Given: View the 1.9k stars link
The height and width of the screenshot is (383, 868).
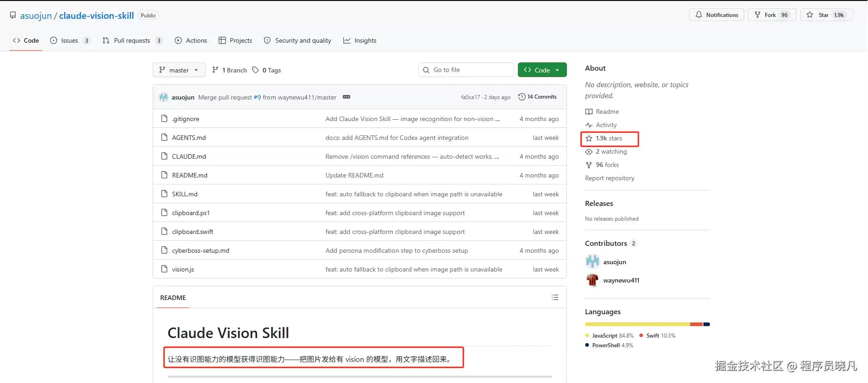Looking at the screenshot, I should [x=604, y=138].
